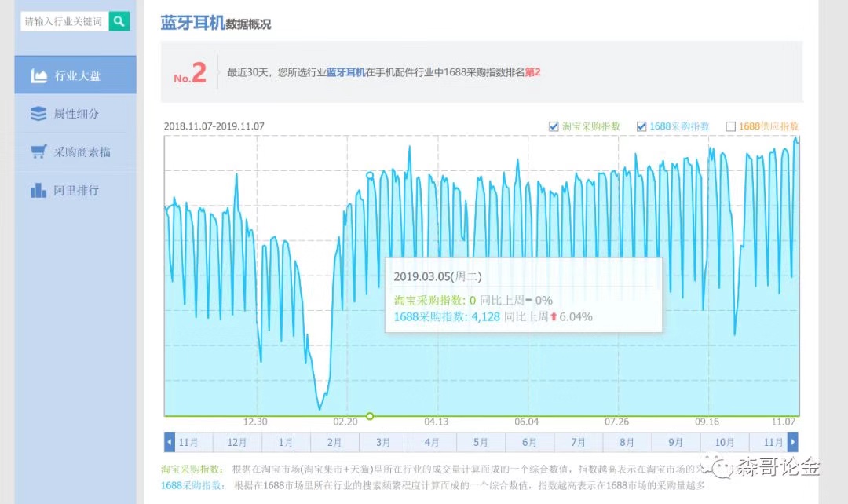Open the 行业大盘 sidebar menu item
Screen dimensions: 848x504
pyautogui.click(x=75, y=76)
